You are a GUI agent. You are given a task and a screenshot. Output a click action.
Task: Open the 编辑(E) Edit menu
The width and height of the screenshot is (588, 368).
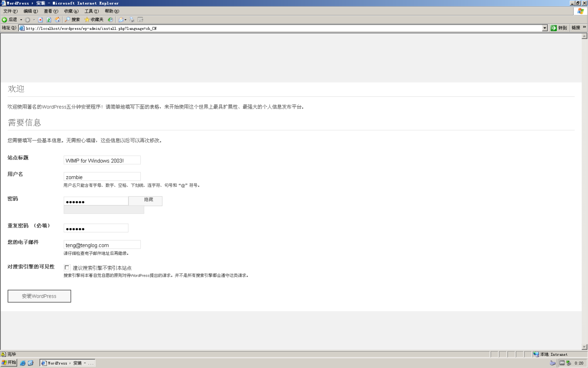(31, 11)
